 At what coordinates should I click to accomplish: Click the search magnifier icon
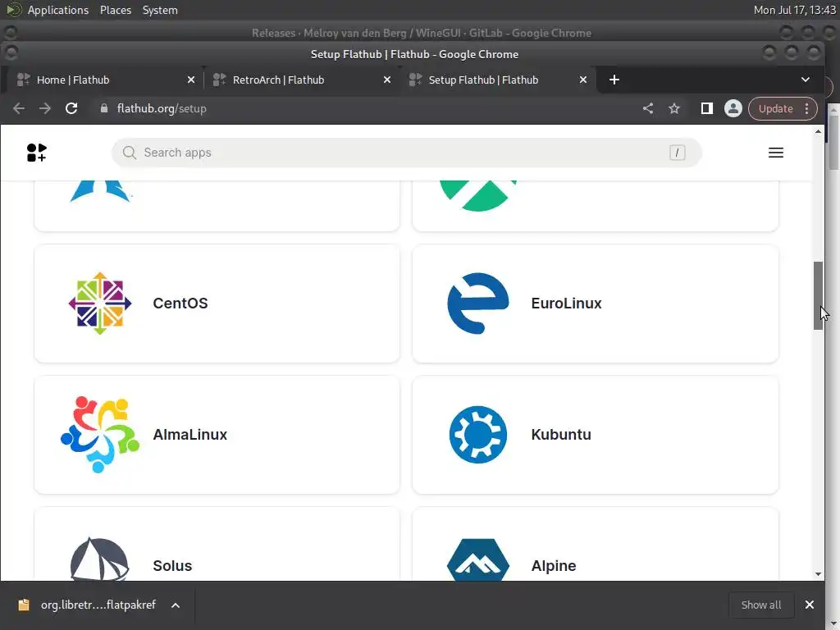[129, 153]
